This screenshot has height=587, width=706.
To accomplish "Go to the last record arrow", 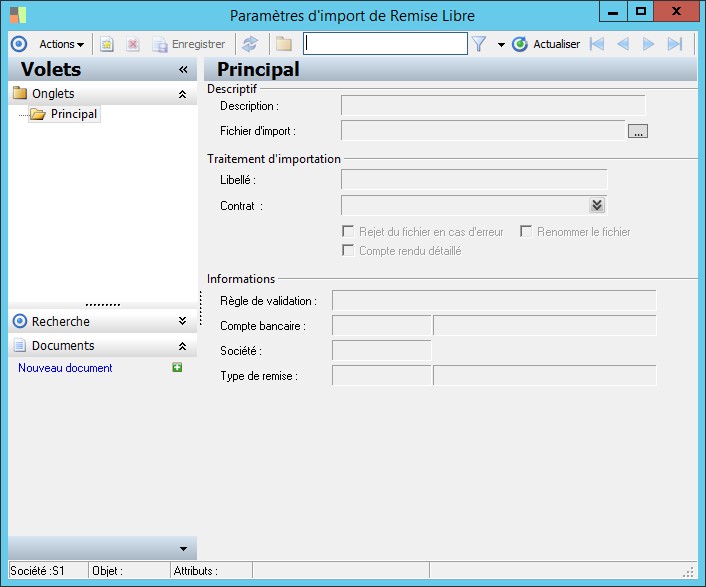I will (675, 44).
